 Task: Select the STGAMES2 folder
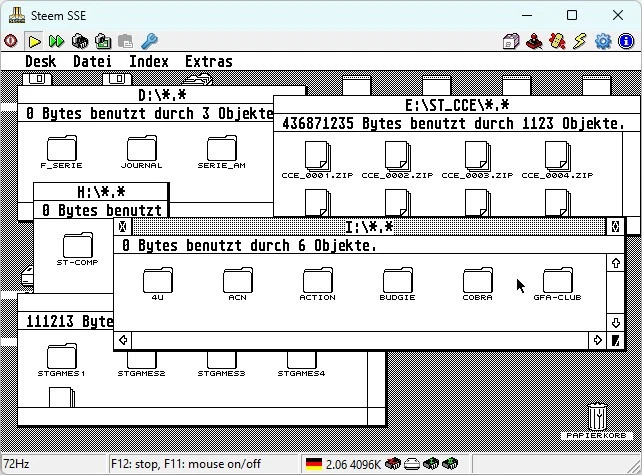[141, 364]
